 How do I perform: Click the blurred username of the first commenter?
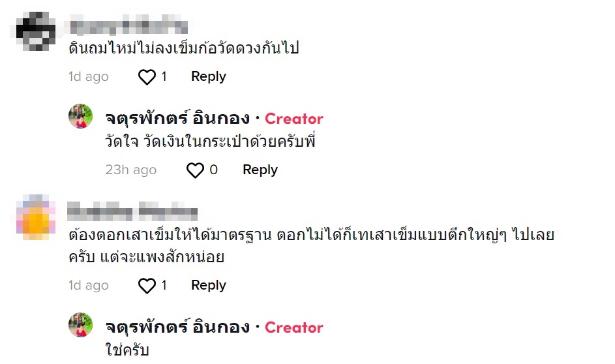pos(128,27)
